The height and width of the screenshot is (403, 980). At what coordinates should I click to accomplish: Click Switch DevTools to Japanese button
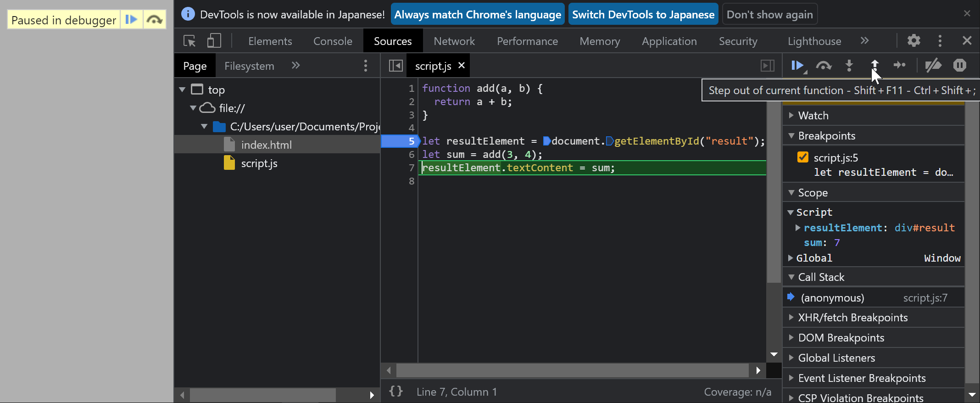click(x=643, y=15)
